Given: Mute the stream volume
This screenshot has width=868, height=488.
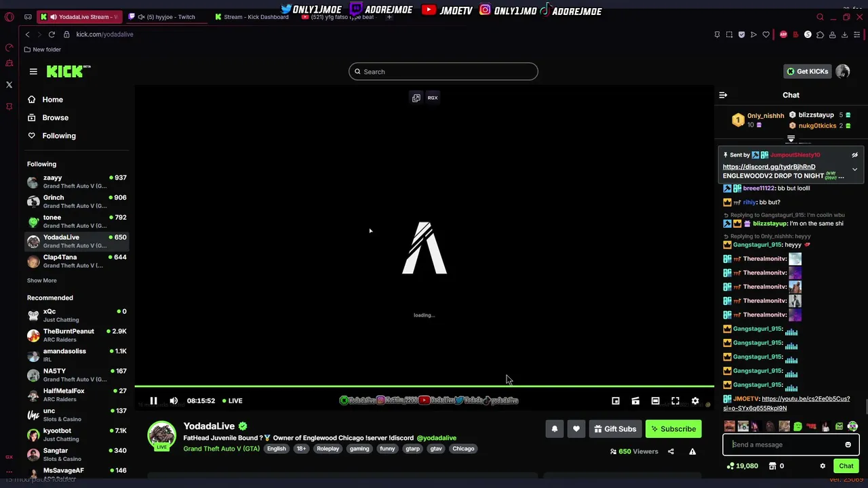Looking at the screenshot, I should pos(174,401).
